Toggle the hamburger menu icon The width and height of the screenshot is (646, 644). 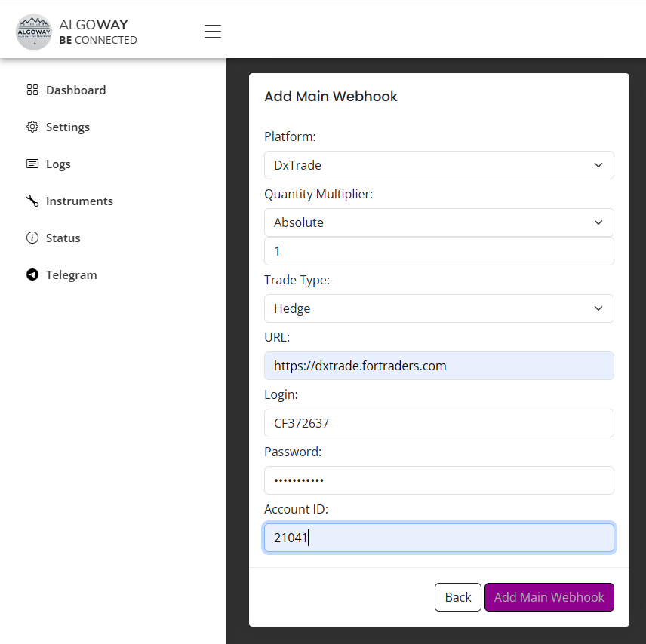tap(213, 32)
